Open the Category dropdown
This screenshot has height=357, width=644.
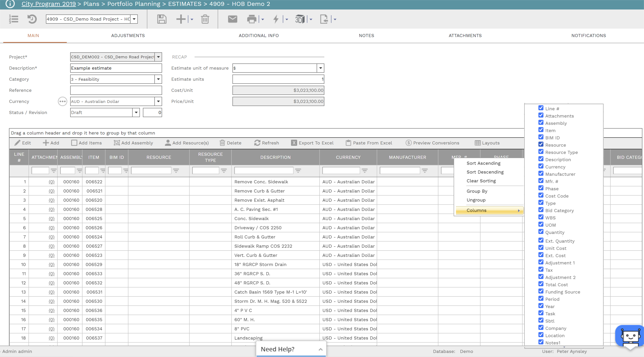(158, 79)
